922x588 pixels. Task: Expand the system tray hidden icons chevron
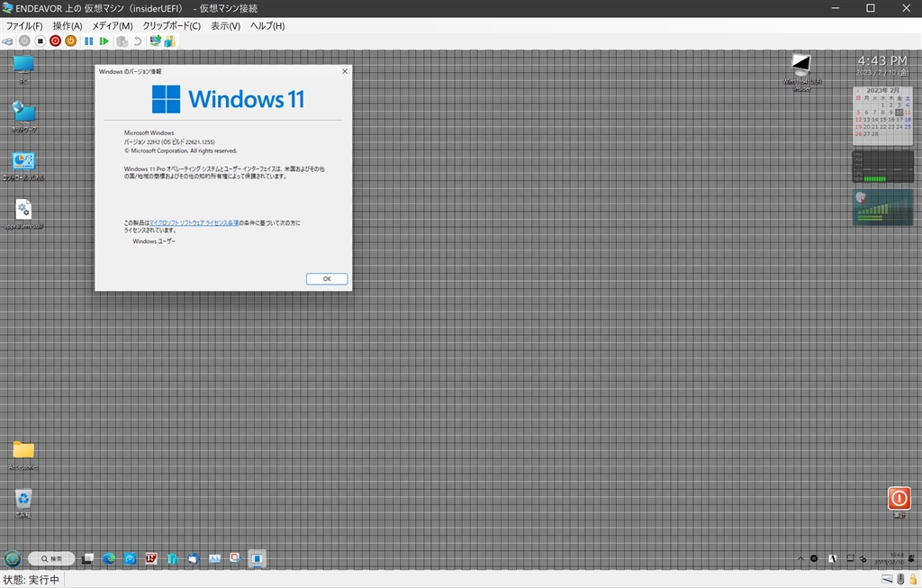800,558
